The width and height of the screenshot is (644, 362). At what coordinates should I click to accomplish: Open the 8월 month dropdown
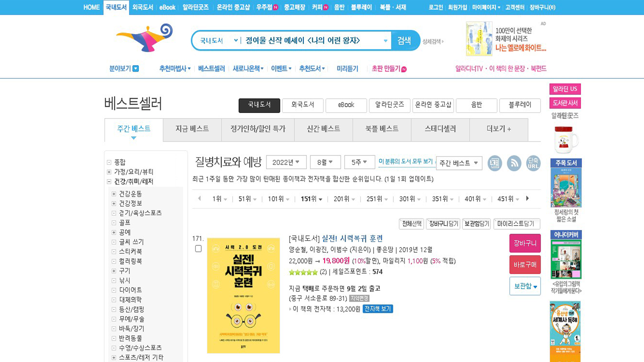[325, 162]
